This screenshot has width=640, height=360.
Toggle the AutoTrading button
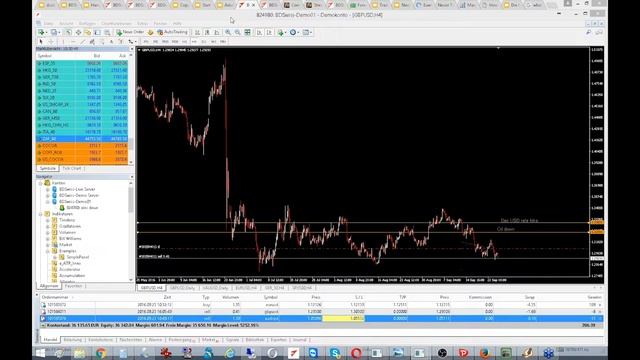coord(172,32)
